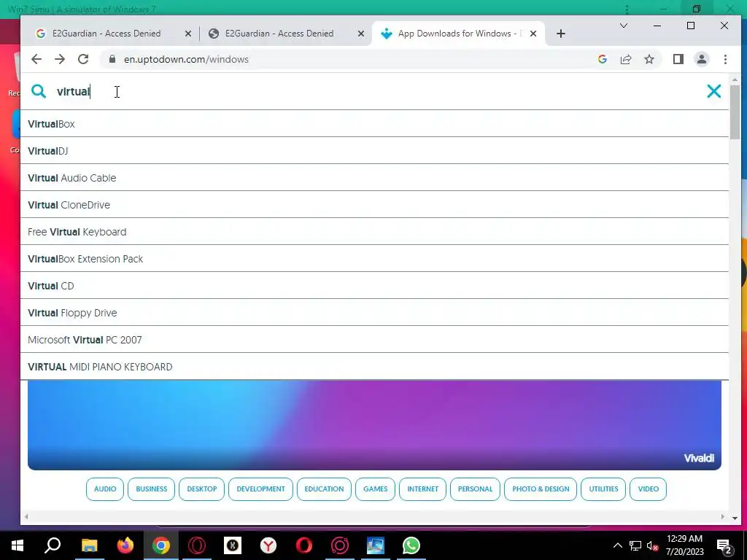Click the address bar URL en.uptodown.com/windows
747x560 pixels.
186,59
